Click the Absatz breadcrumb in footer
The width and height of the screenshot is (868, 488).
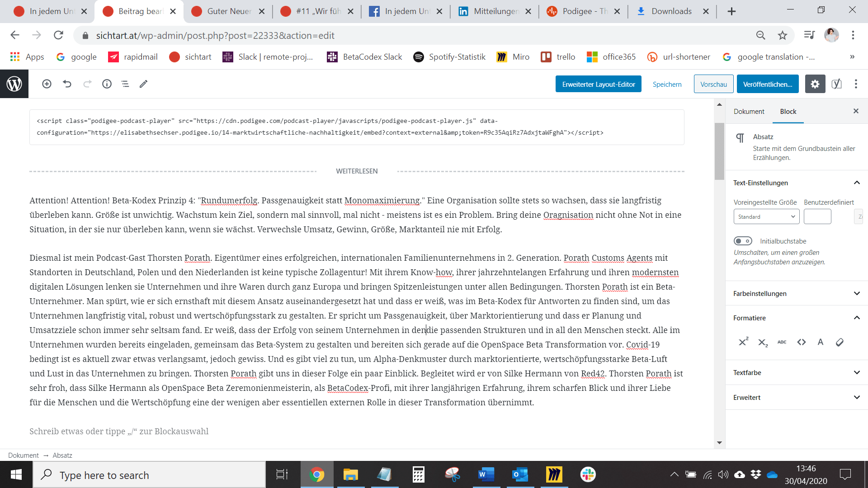click(62, 455)
